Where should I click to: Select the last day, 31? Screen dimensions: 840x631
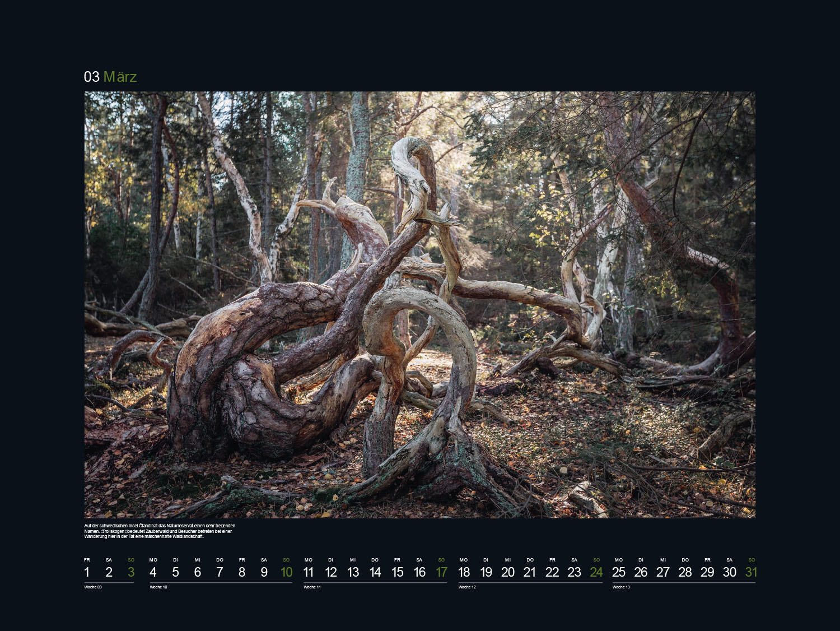(751, 572)
